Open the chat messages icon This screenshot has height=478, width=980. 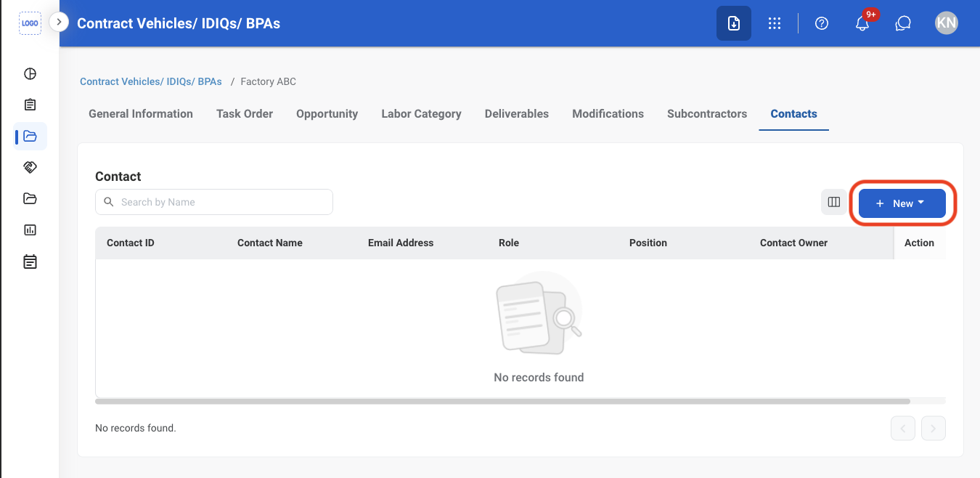point(903,23)
